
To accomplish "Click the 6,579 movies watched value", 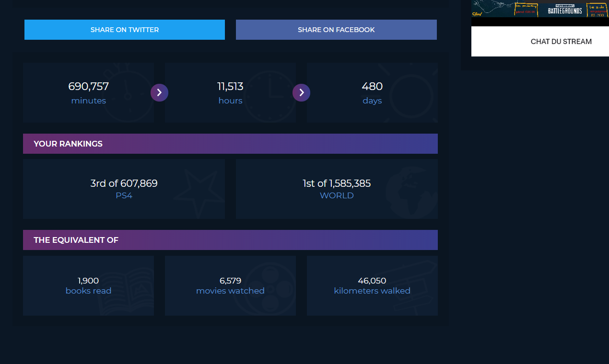I will [x=230, y=281].
